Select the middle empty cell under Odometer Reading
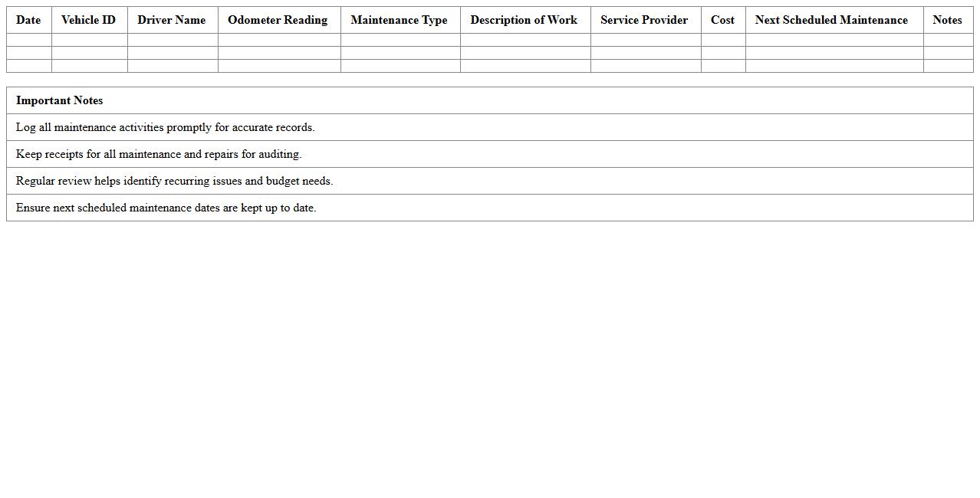The height and width of the screenshot is (498, 980). pyautogui.click(x=279, y=53)
